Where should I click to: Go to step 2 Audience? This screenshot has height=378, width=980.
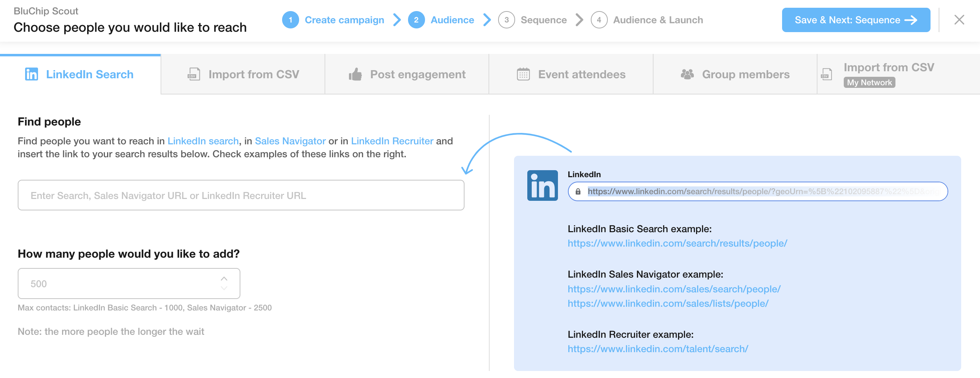pos(441,20)
